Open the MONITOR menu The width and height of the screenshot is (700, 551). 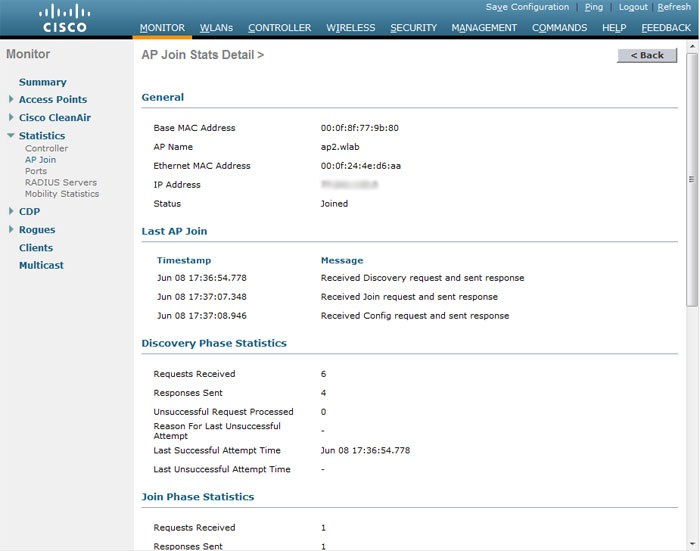162,28
